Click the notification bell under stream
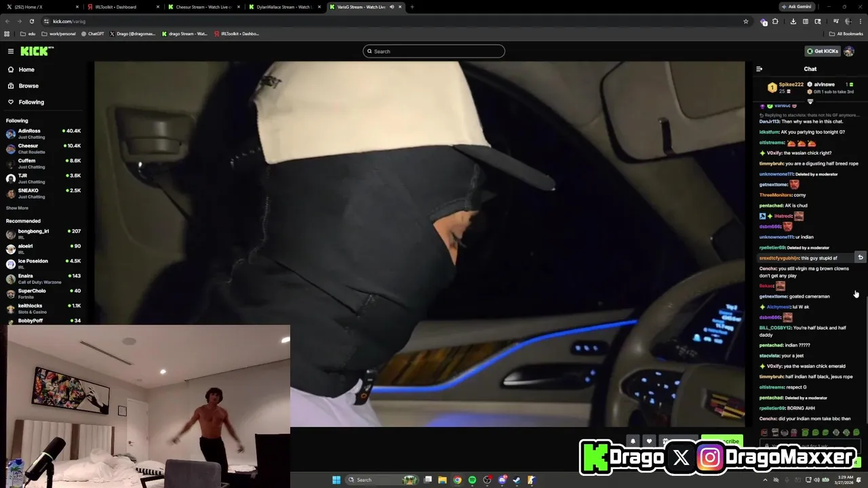The height and width of the screenshot is (488, 868). pos(633,441)
